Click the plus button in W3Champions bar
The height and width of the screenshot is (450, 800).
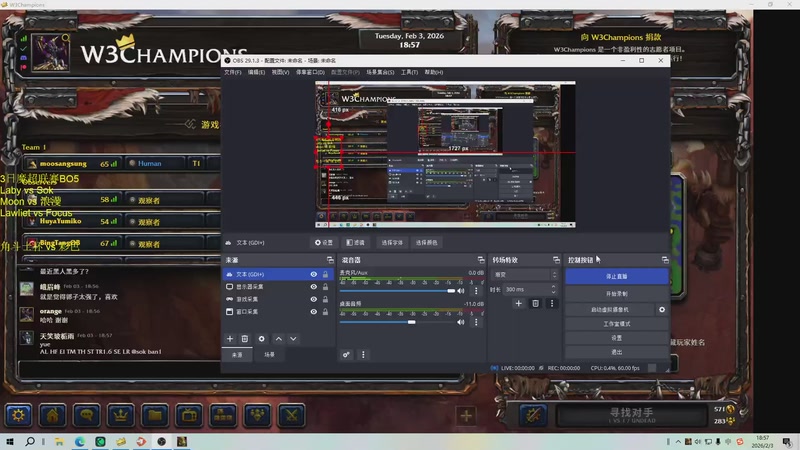point(466,416)
